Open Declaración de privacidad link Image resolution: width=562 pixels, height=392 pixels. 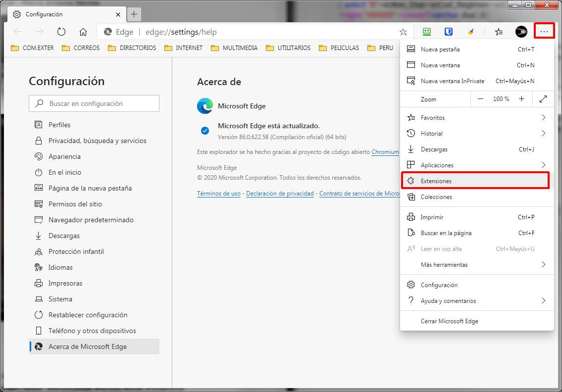(x=280, y=194)
